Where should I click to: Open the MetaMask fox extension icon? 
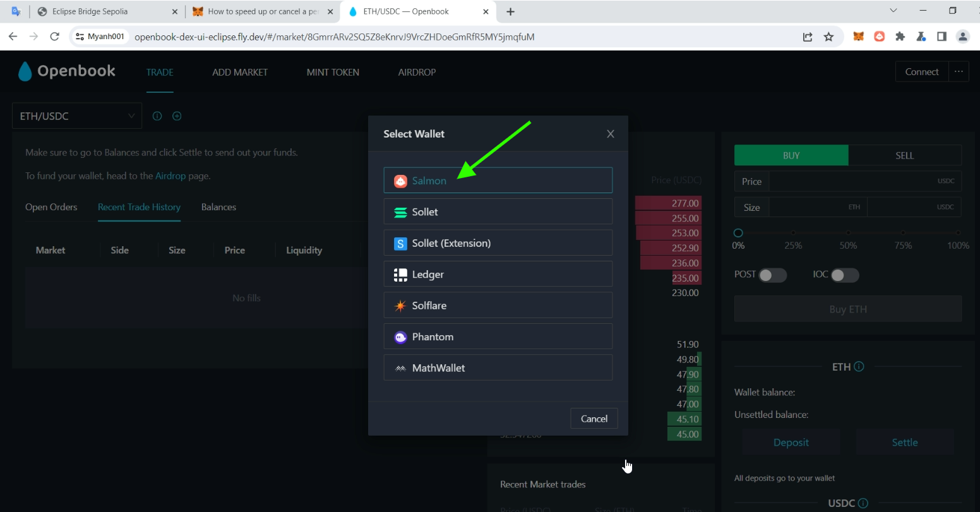pos(859,37)
